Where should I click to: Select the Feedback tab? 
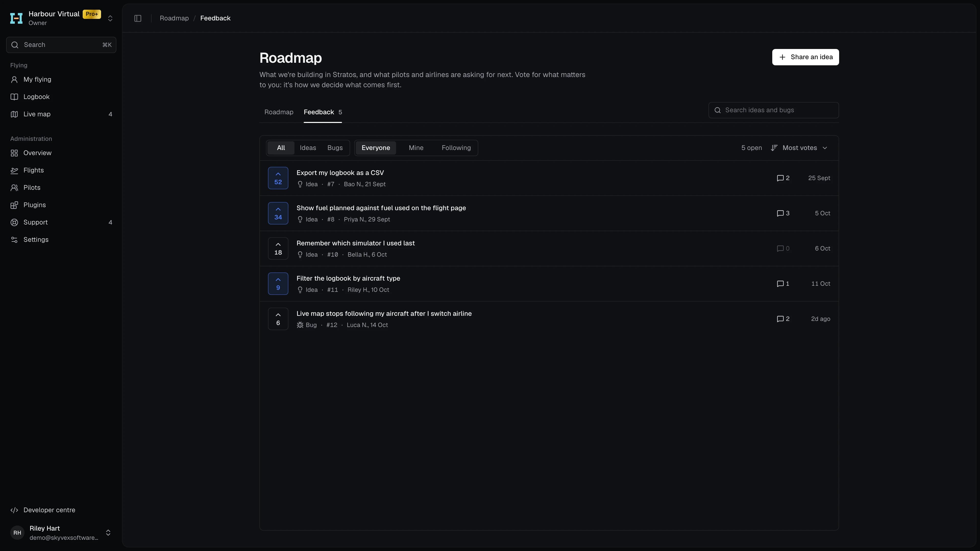point(323,112)
